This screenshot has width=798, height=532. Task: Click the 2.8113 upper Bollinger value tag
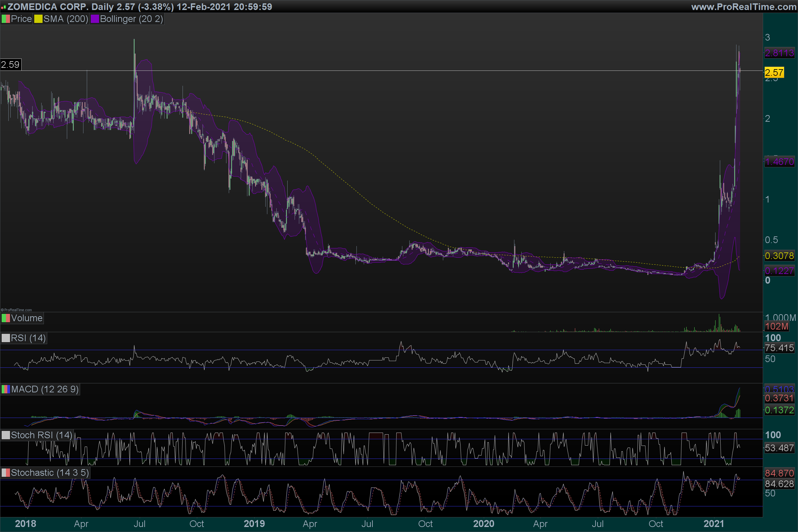(779, 53)
